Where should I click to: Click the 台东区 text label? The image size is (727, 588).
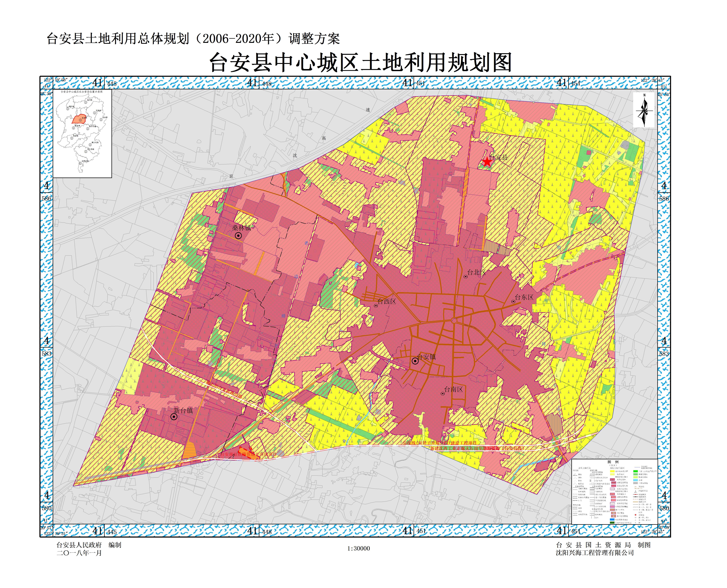[x=524, y=297]
